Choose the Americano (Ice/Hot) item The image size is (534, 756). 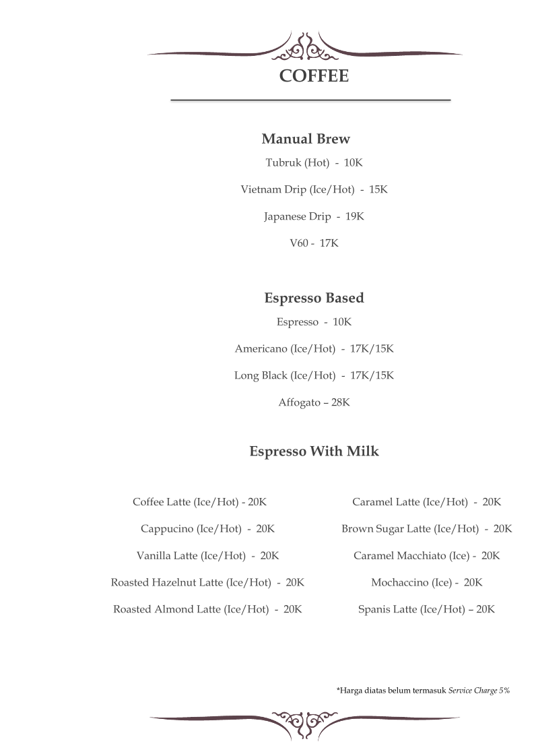coord(314,349)
